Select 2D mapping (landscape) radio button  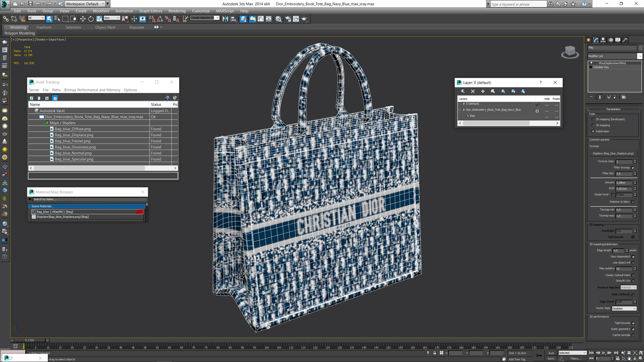[593, 119]
